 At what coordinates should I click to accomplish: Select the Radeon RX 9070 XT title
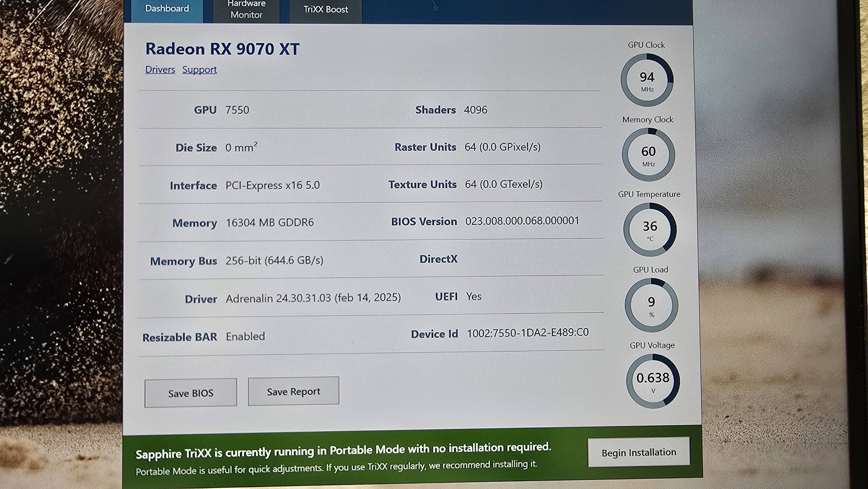pos(222,49)
